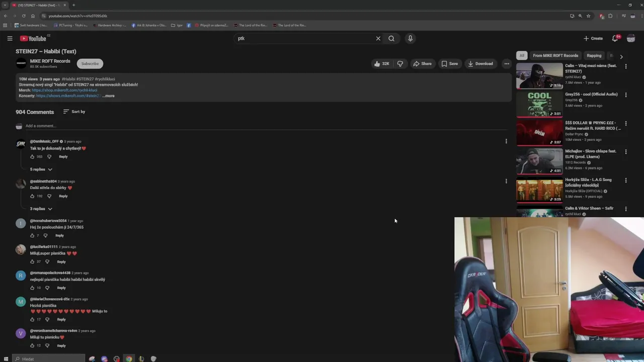644x362 pixels.
Task: Like the @romanapolackova4438 comment
Action: pos(32,288)
